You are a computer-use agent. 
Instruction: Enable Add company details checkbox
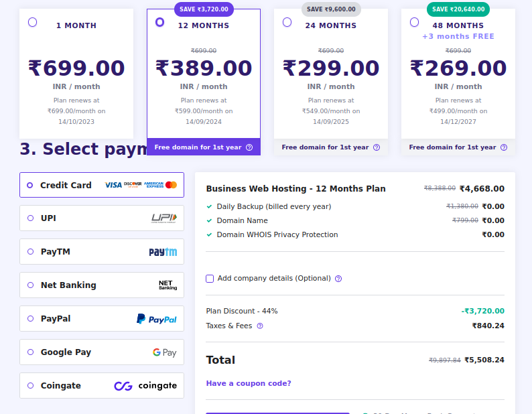[x=210, y=279]
